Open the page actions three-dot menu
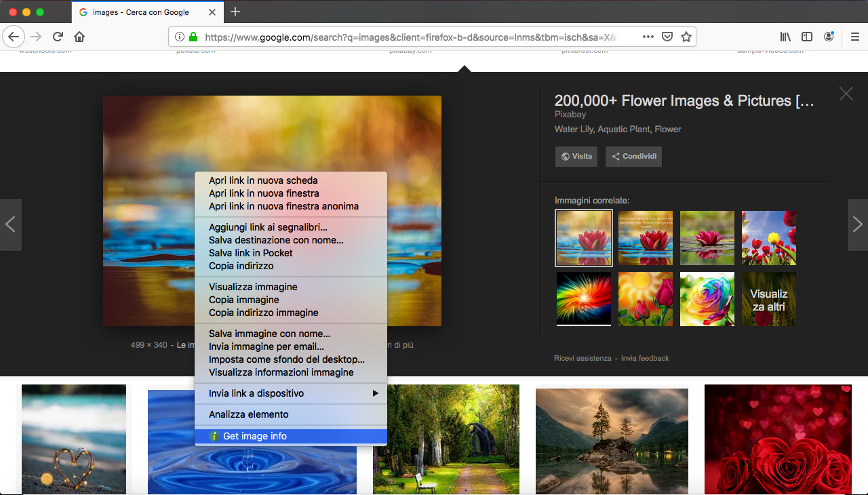The height and width of the screenshot is (495, 868). (648, 37)
